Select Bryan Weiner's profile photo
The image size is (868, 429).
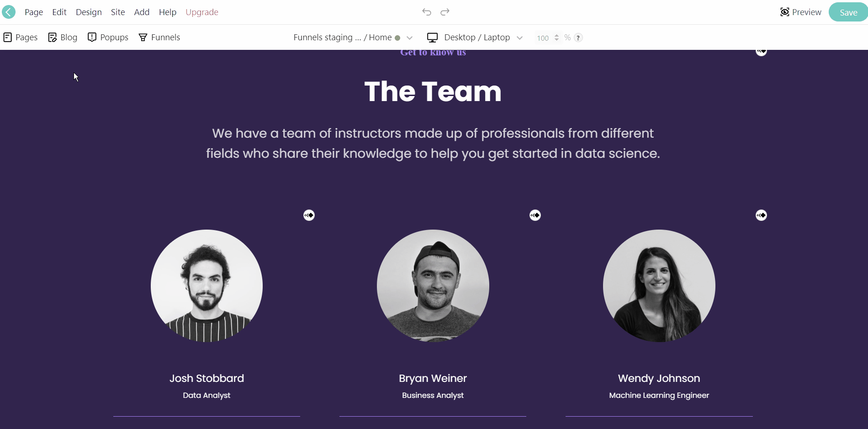(x=433, y=286)
